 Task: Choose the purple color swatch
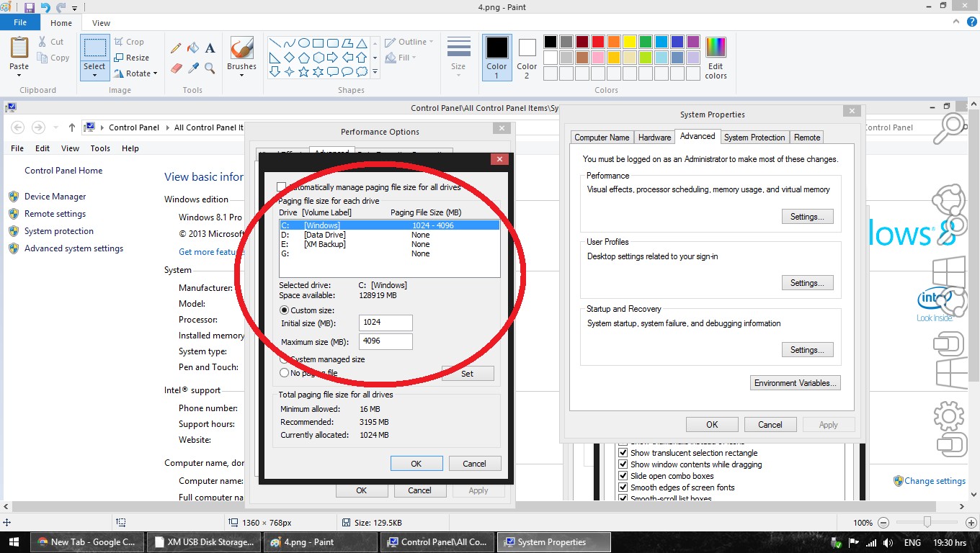pyautogui.click(x=692, y=42)
